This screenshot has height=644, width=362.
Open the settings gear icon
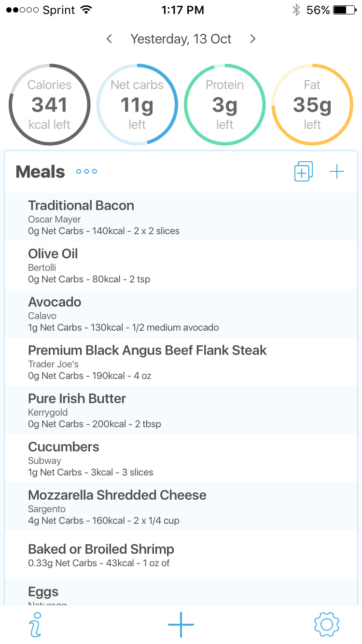327,624
